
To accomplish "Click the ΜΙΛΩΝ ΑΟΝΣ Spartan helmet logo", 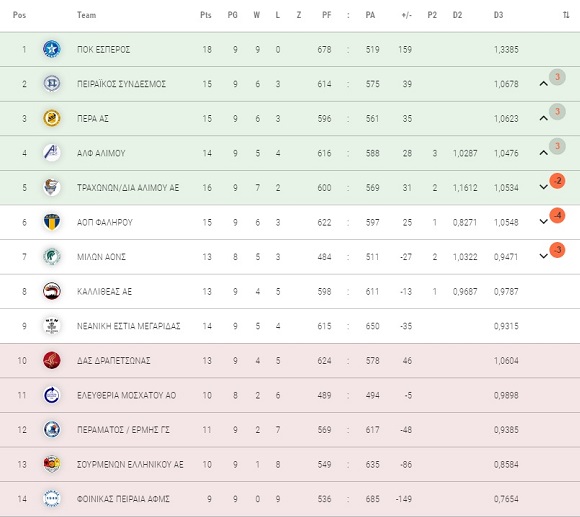I will pos(51,257).
